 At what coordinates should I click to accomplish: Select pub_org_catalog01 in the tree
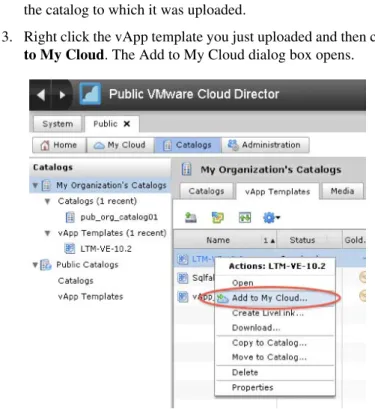tap(119, 217)
